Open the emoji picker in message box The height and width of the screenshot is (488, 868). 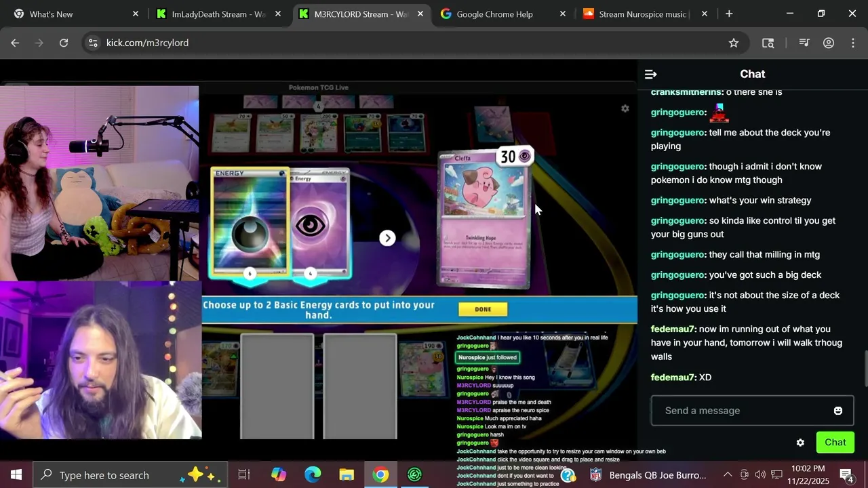[x=838, y=411]
